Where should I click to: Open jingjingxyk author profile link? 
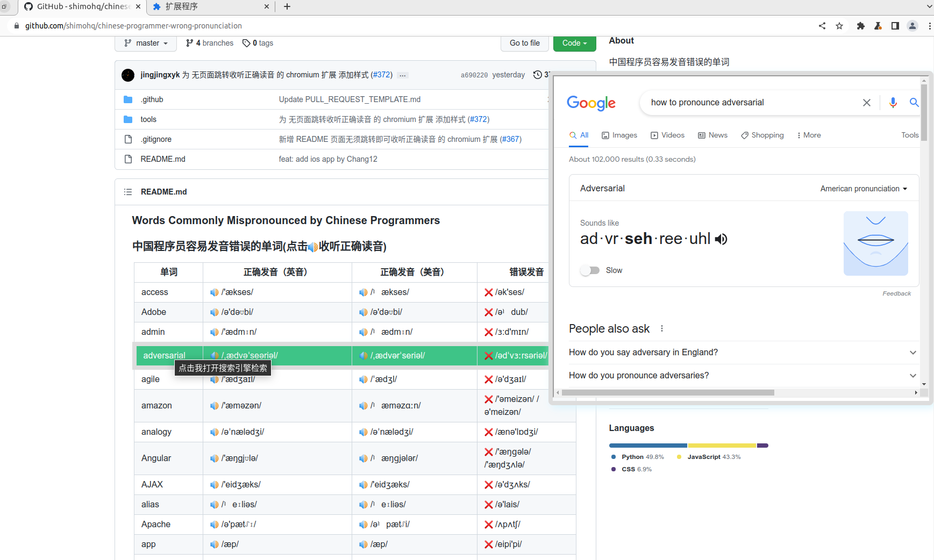coord(160,75)
